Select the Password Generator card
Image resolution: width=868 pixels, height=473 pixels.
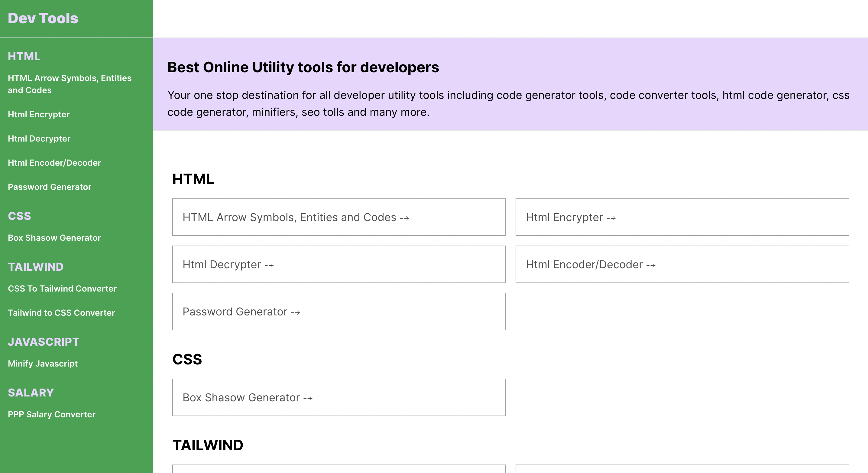(x=339, y=312)
